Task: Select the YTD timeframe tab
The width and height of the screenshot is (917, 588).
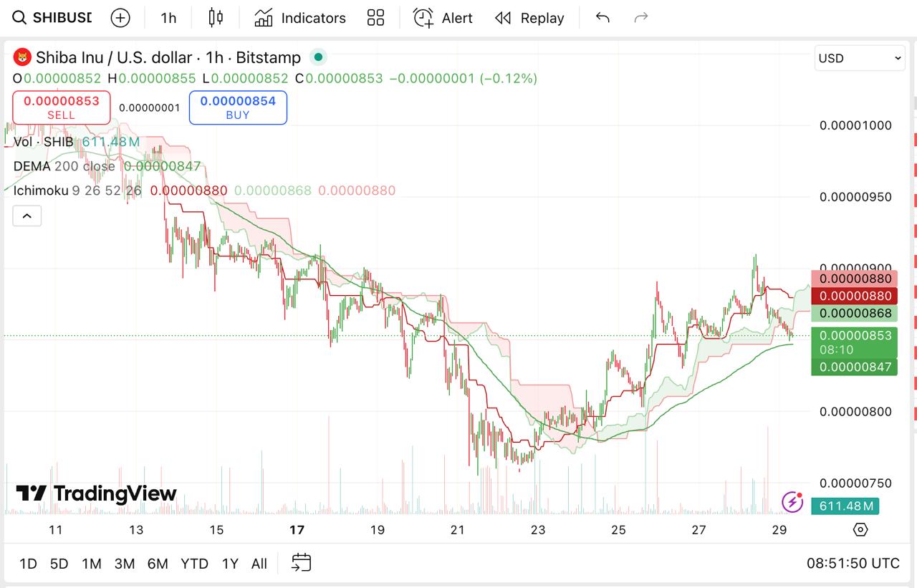Action: tap(193, 564)
